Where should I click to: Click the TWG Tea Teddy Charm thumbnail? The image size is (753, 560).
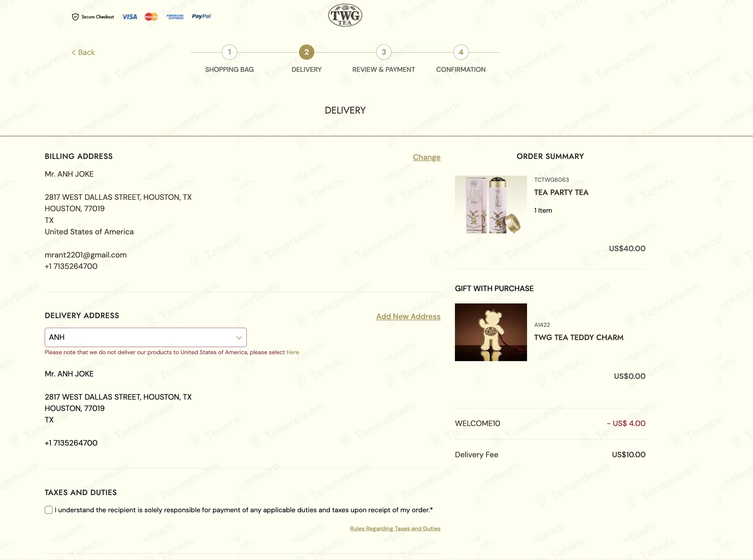491,332
